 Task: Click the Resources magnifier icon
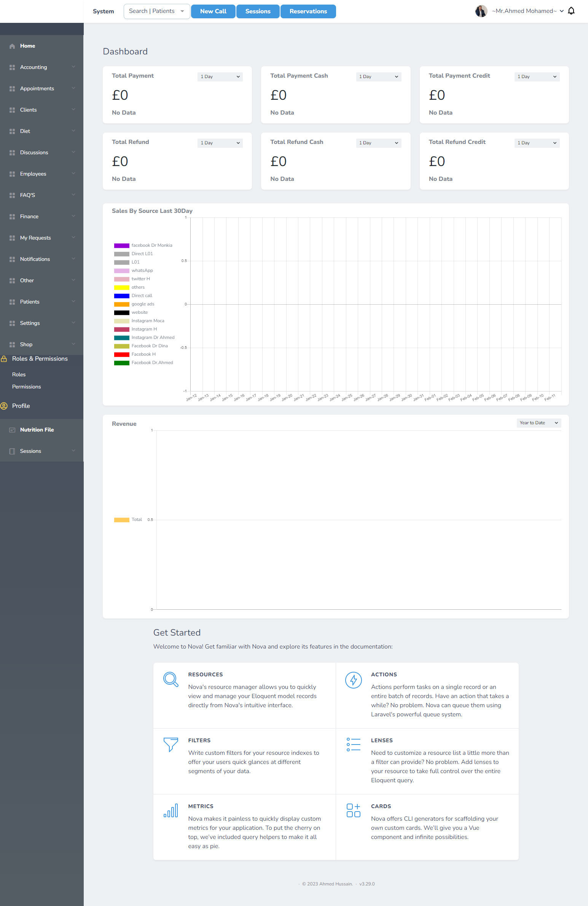pos(171,679)
